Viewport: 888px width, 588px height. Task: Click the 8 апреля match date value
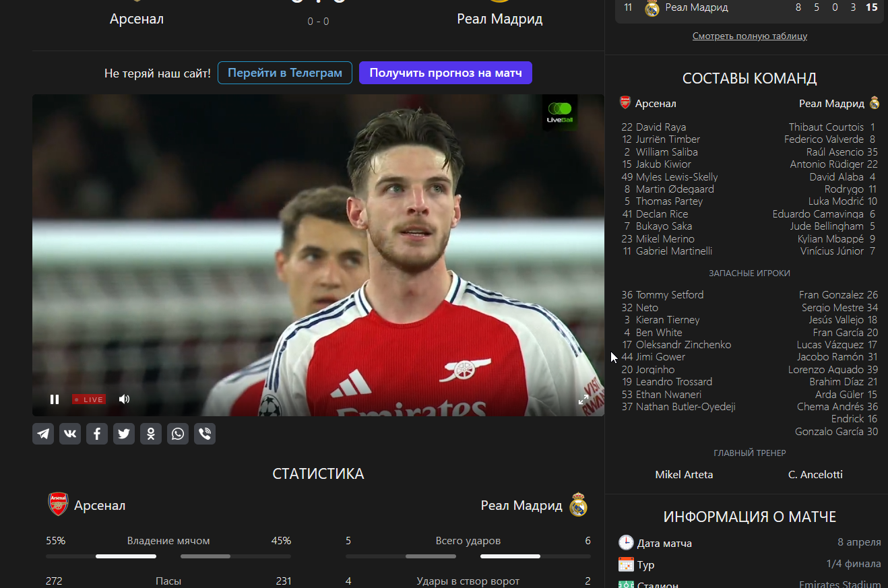[859, 543]
